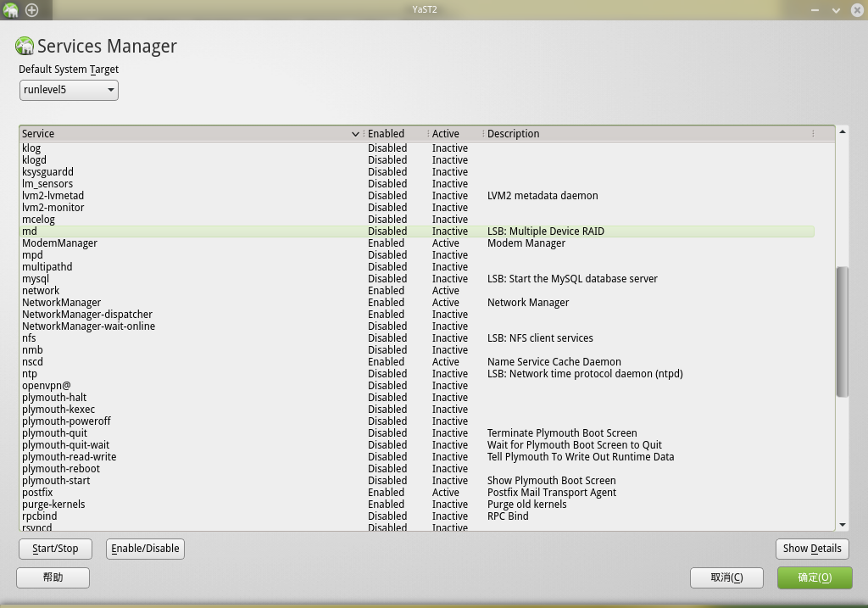Select the plymouth-start service
This screenshot has width=868, height=608.
click(x=417, y=482)
